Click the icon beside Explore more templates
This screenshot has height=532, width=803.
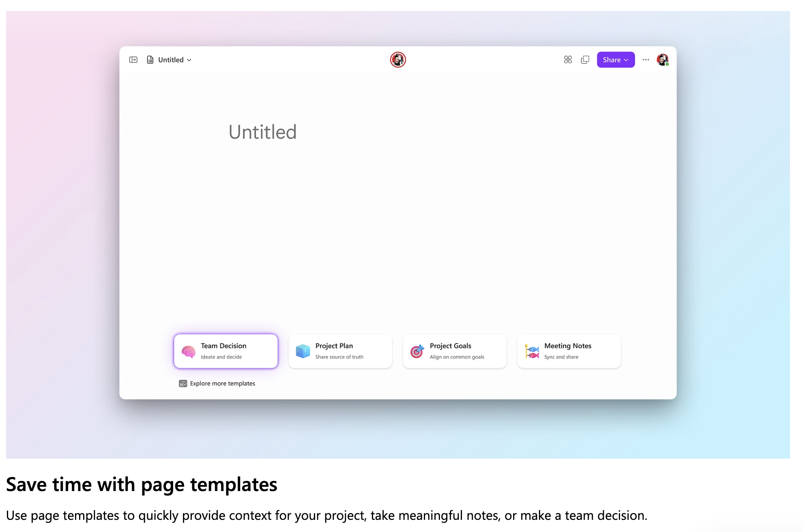pos(183,383)
